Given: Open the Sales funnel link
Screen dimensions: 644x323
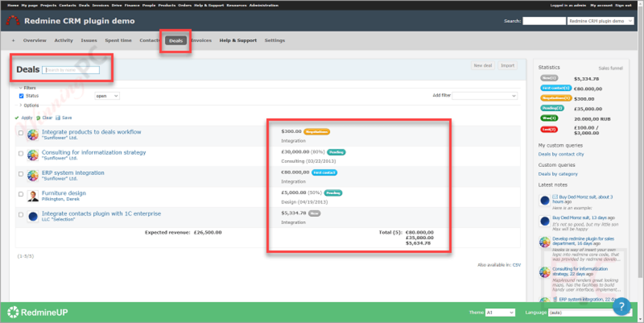Looking at the screenshot, I should [x=610, y=68].
